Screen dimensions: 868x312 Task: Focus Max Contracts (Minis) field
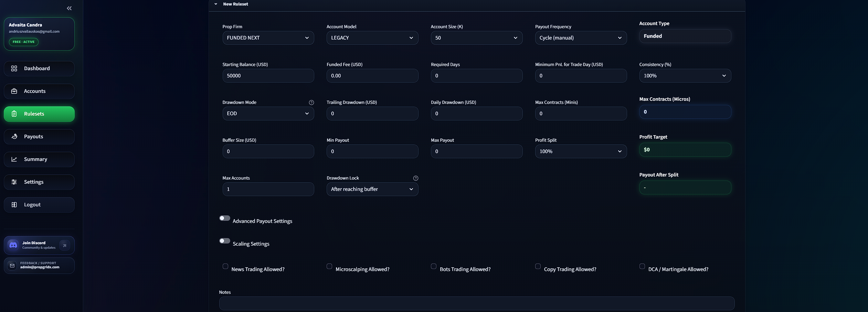581,114
